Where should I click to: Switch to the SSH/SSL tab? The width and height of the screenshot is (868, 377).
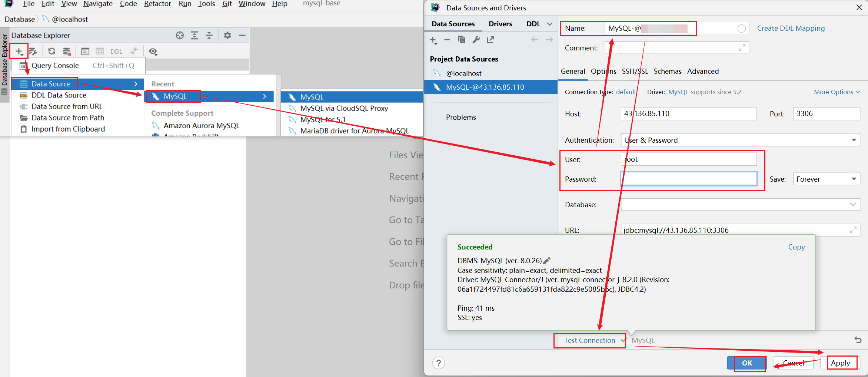(635, 71)
